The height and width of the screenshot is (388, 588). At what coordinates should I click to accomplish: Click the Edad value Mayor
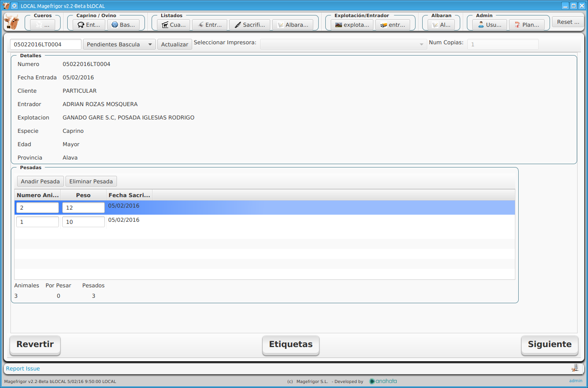(71, 144)
